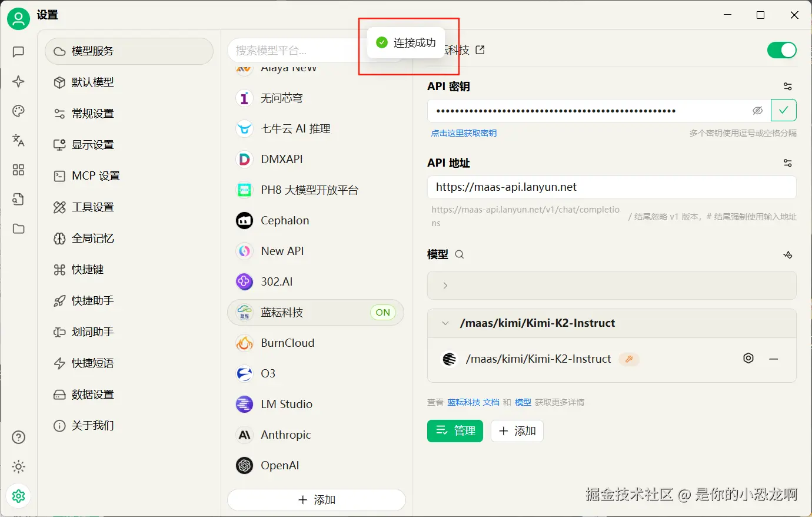The width and height of the screenshot is (812, 517).
Task: Open 数据设置 section
Action: [x=129, y=395]
